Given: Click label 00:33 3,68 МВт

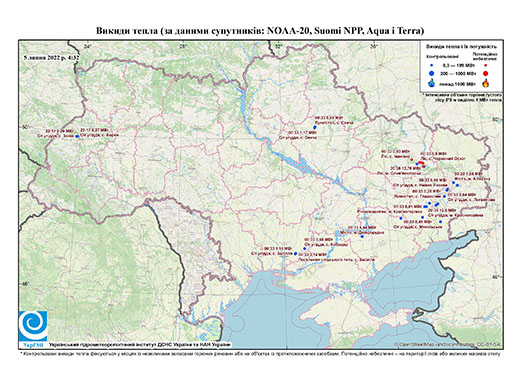Looking at the screenshot, I should (x=319, y=239).
